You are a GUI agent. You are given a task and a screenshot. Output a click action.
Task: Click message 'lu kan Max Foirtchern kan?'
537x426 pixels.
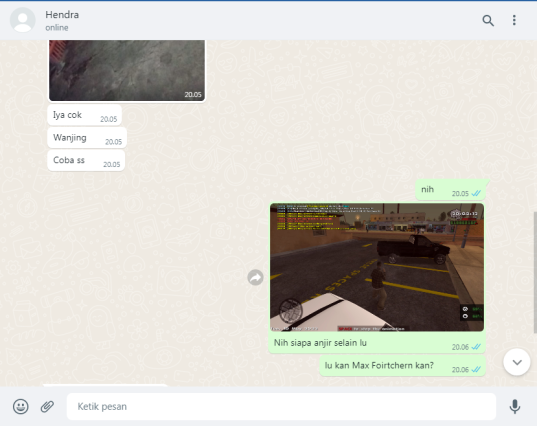click(x=402, y=366)
